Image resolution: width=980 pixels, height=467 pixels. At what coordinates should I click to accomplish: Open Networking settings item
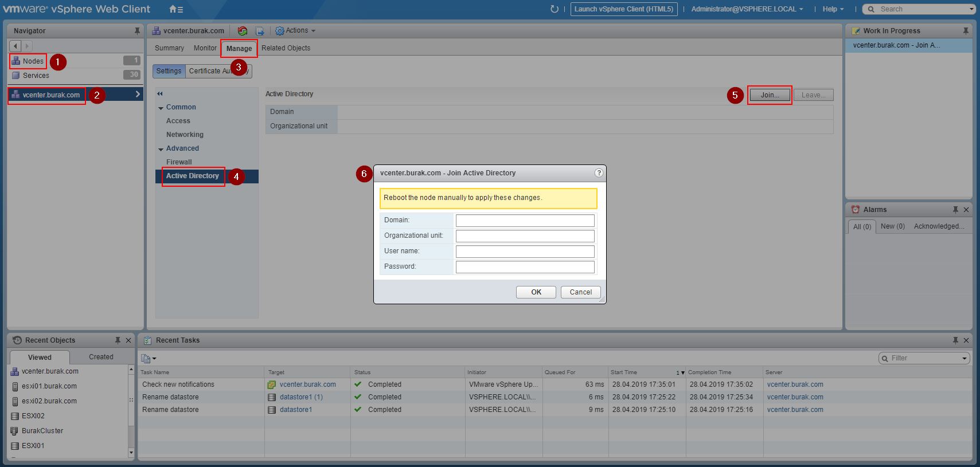(x=185, y=135)
